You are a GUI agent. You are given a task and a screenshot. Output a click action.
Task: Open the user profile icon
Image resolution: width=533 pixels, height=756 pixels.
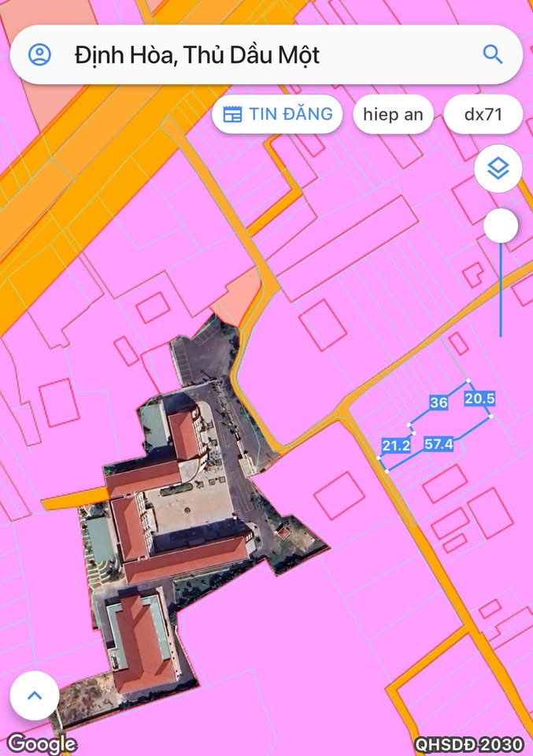39,54
